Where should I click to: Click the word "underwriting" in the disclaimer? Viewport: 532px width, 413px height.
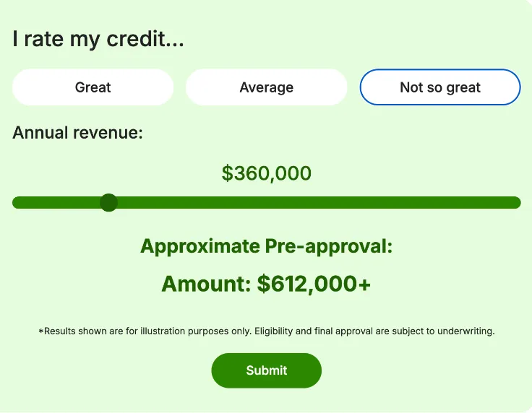coord(465,331)
